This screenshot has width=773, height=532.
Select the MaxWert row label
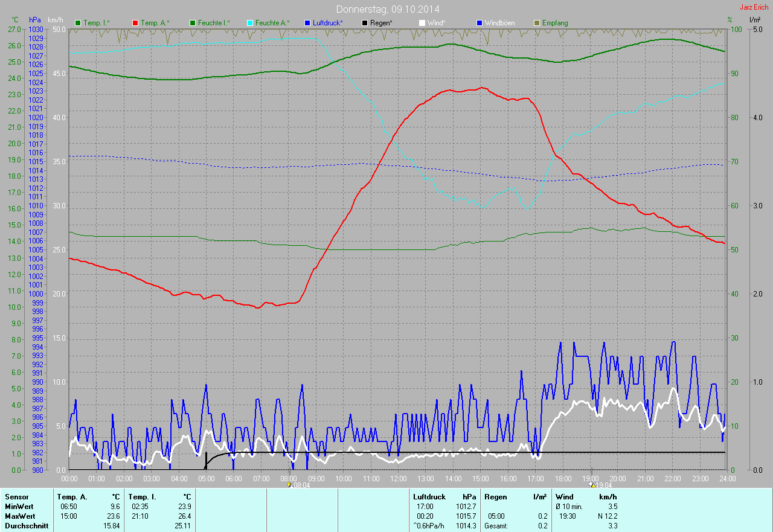click(x=20, y=516)
